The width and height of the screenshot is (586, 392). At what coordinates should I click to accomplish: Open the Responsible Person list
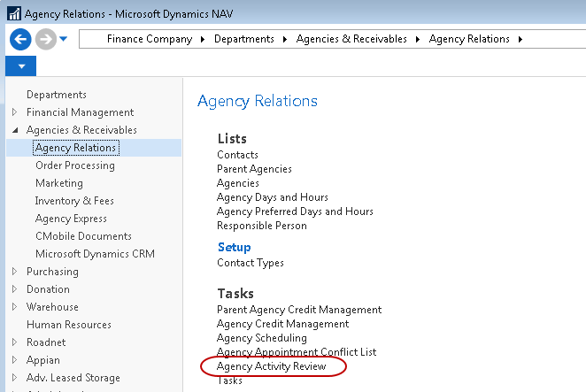(261, 226)
